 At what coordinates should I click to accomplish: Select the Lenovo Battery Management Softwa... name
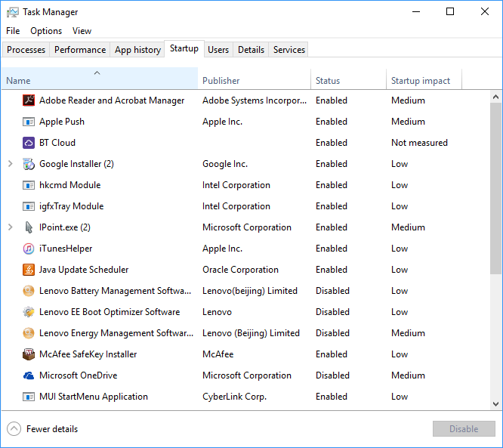click(x=115, y=291)
